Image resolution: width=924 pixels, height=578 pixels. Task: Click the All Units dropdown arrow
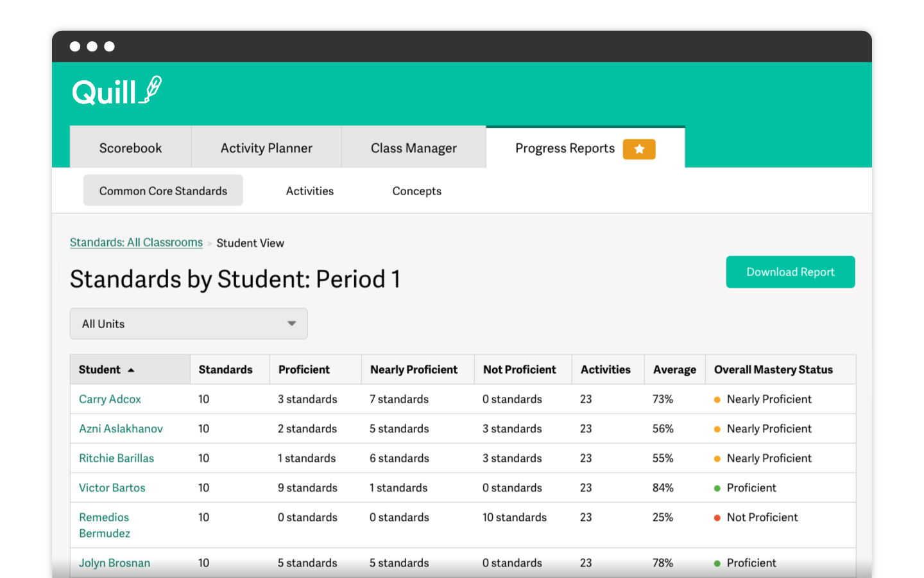(x=292, y=324)
